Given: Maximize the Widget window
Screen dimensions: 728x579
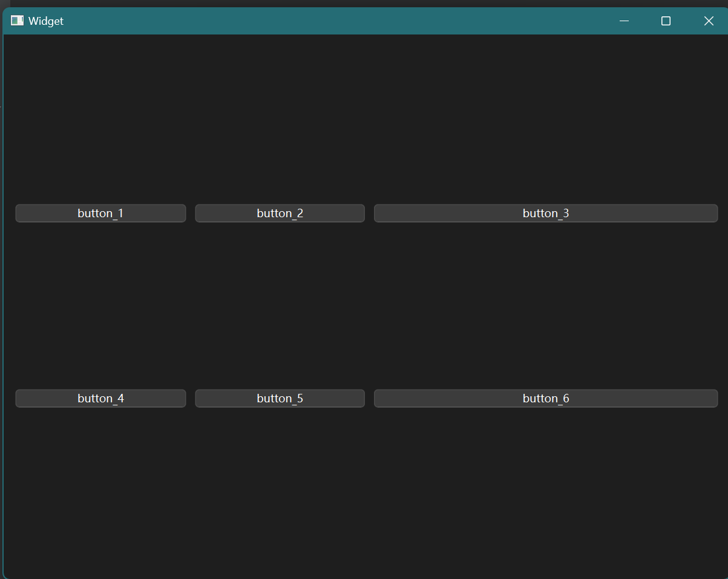Looking at the screenshot, I should 666,21.
